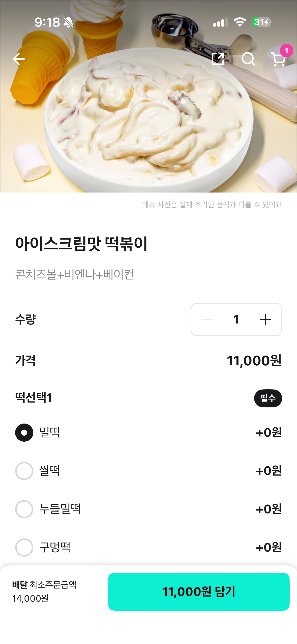Open the shopping cart icon
The width and height of the screenshot is (297, 644).
[278, 59]
